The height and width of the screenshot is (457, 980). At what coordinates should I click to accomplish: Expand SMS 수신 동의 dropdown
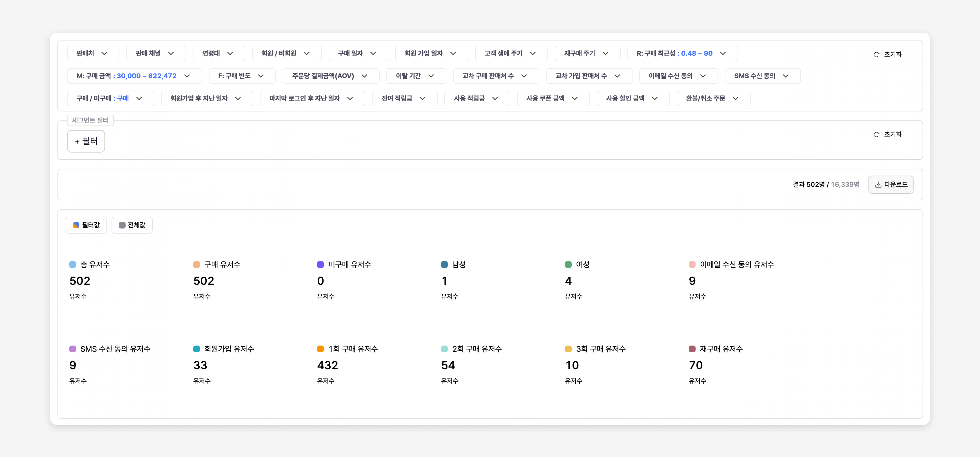pyautogui.click(x=762, y=76)
